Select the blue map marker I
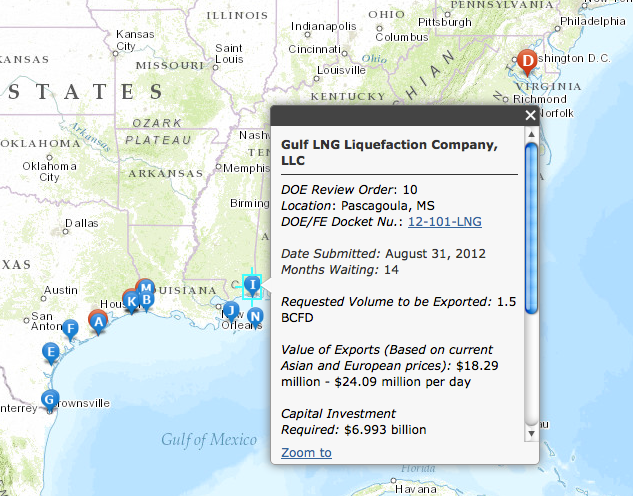The image size is (633, 496). coord(252,285)
